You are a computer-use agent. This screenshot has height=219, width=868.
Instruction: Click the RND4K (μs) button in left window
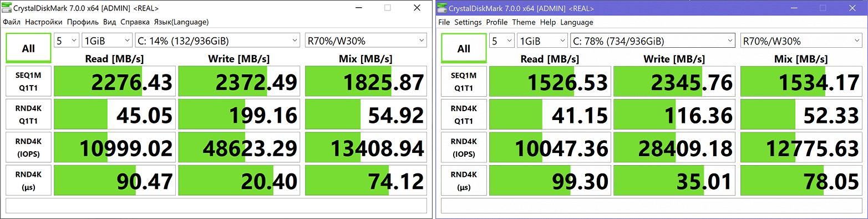[x=28, y=180]
